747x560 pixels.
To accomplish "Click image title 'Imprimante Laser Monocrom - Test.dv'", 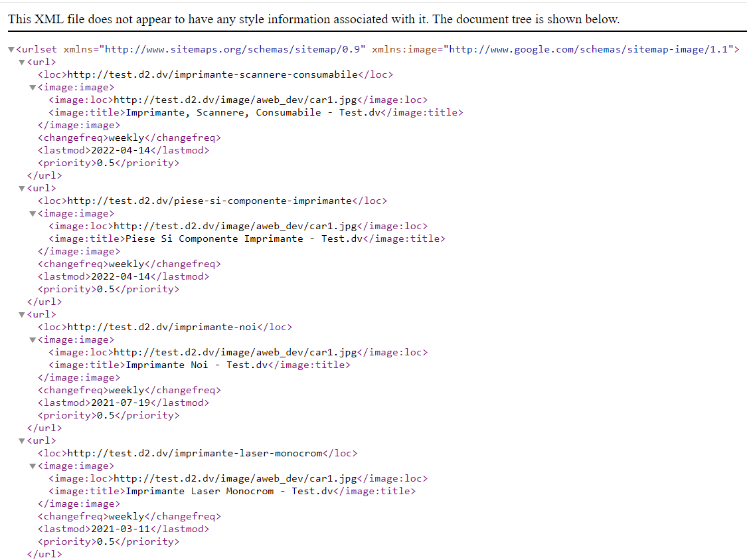I will point(229,492).
